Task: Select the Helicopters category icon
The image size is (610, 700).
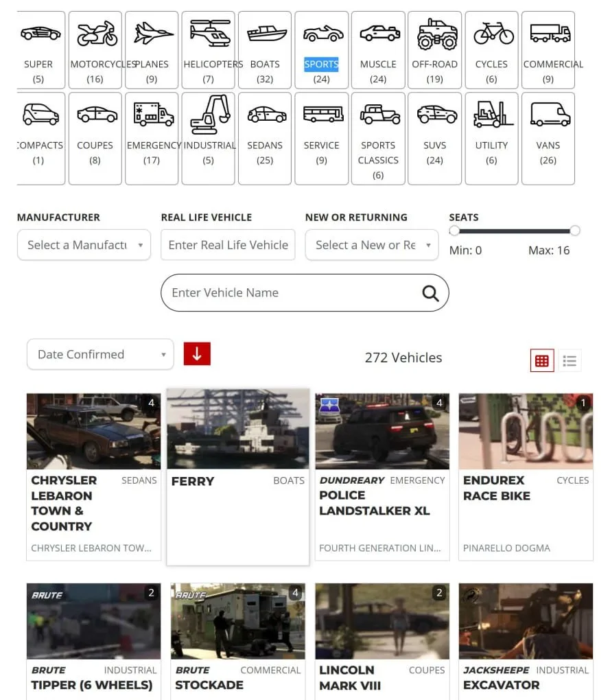Action: [210, 34]
